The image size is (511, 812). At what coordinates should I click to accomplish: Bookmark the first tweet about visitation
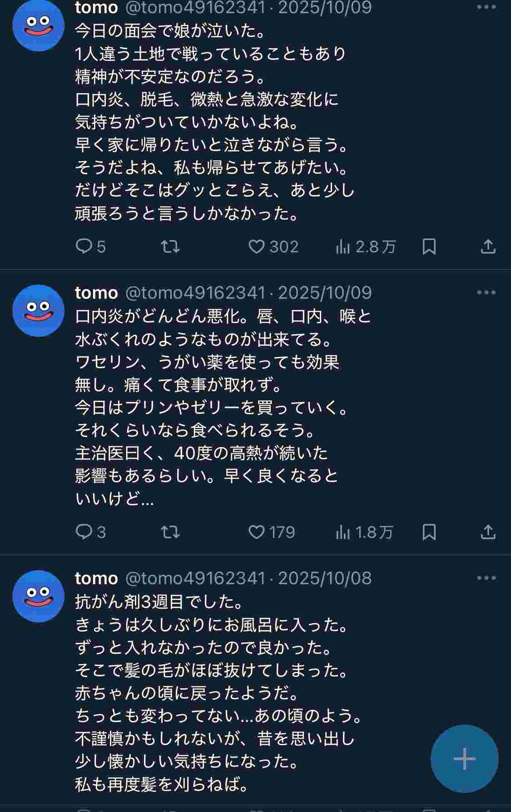tap(429, 247)
